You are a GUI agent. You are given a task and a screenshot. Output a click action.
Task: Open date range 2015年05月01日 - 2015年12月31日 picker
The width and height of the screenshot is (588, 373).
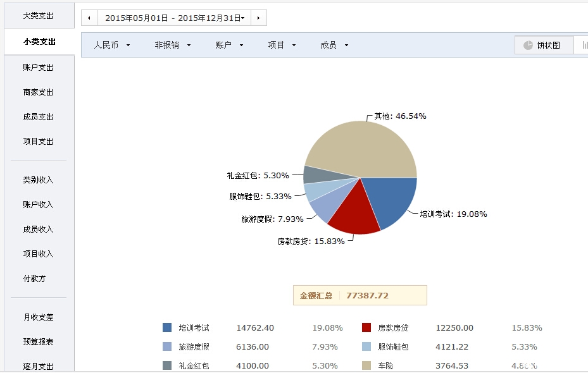pyautogui.click(x=174, y=18)
